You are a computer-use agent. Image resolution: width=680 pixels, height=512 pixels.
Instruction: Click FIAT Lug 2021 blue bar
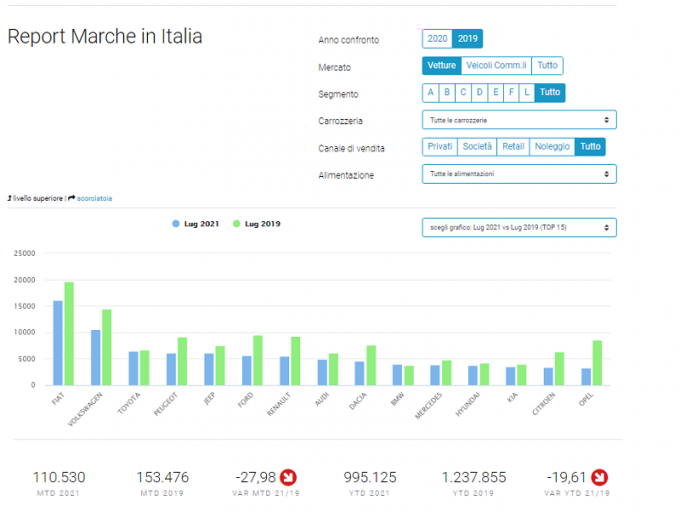(x=58, y=343)
